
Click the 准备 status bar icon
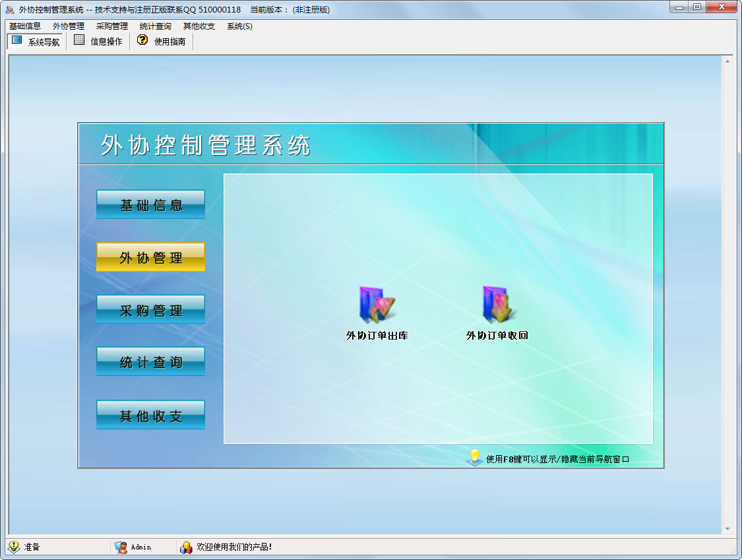tap(14, 547)
